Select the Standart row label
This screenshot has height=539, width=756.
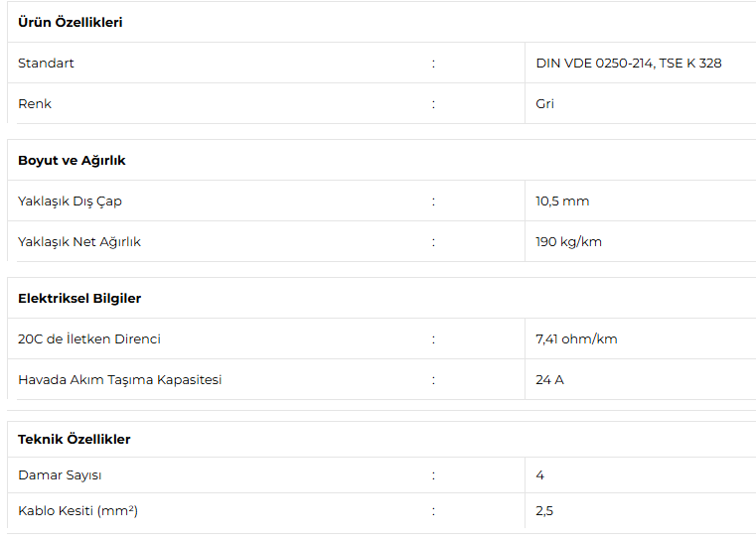[x=46, y=64]
